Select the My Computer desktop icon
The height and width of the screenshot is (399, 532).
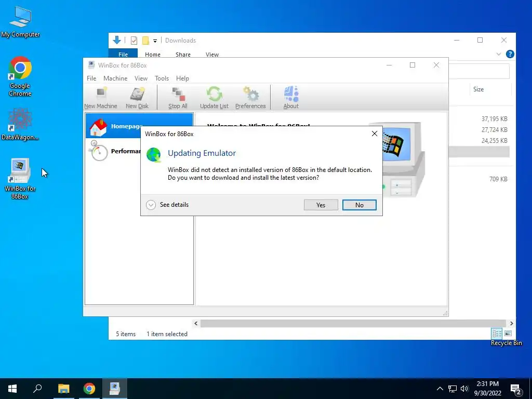pos(20,22)
